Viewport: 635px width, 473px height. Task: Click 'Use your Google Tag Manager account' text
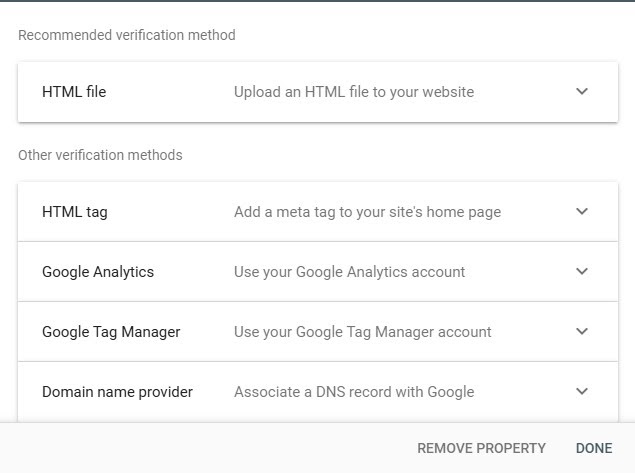pos(362,332)
